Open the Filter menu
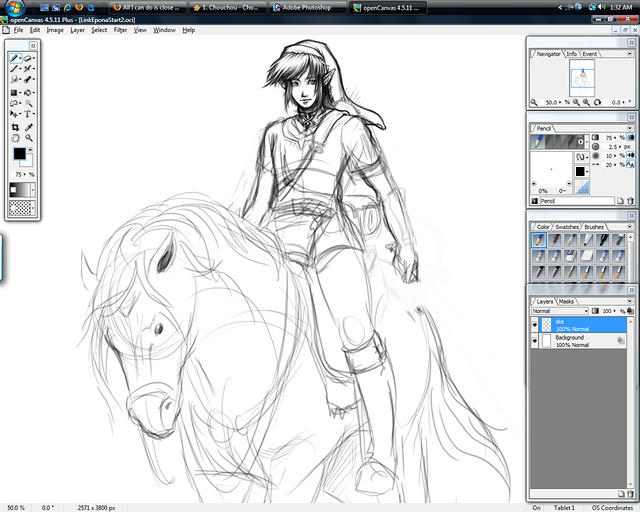 click(120, 30)
